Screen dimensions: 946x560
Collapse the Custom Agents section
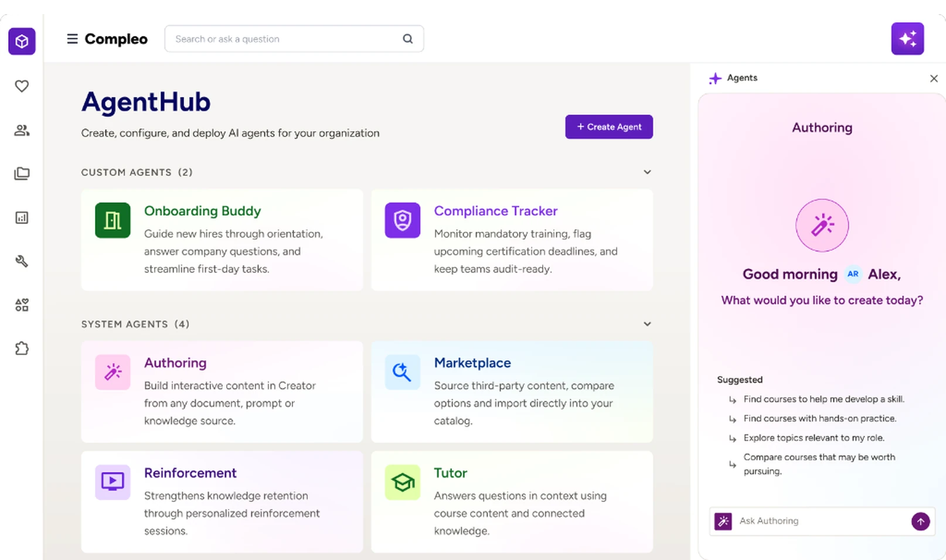[647, 172]
